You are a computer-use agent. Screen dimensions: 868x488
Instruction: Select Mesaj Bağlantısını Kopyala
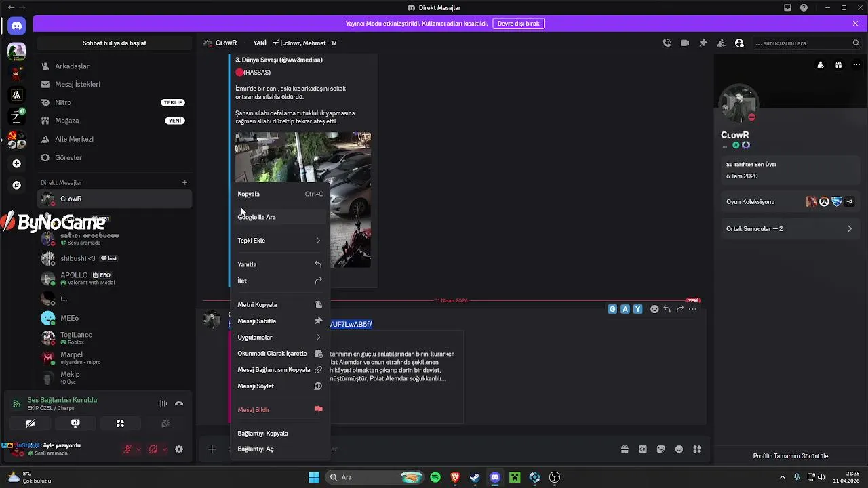[x=280, y=370]
